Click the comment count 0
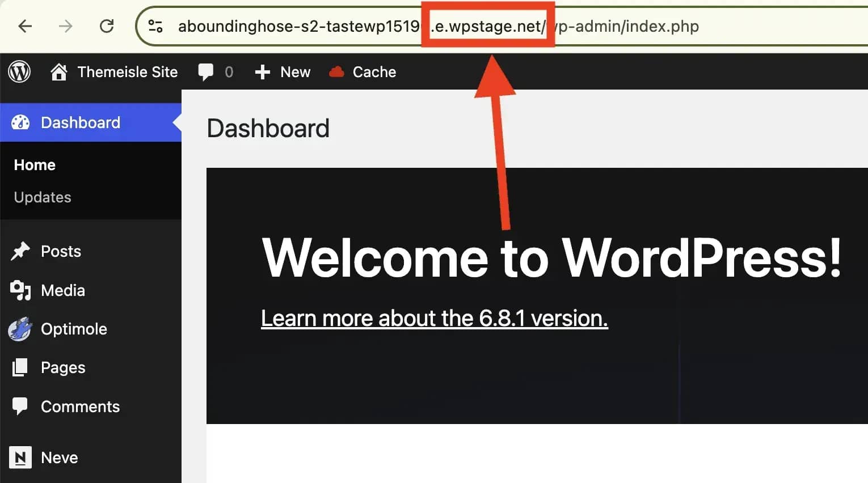This screenshot has width=868, height=483. click(x=229, y=72)
